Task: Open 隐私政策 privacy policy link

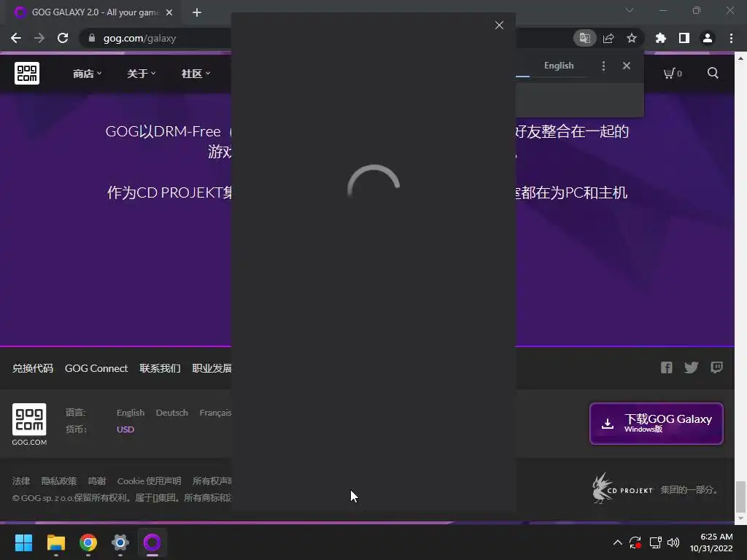Action: tap(59, 481)
